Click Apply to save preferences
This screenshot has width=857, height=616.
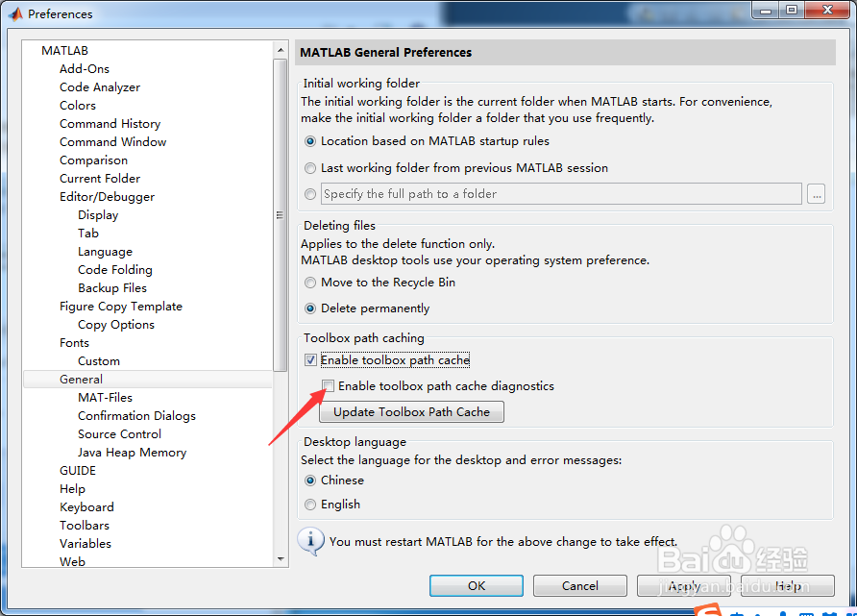(x=684, y=586)
